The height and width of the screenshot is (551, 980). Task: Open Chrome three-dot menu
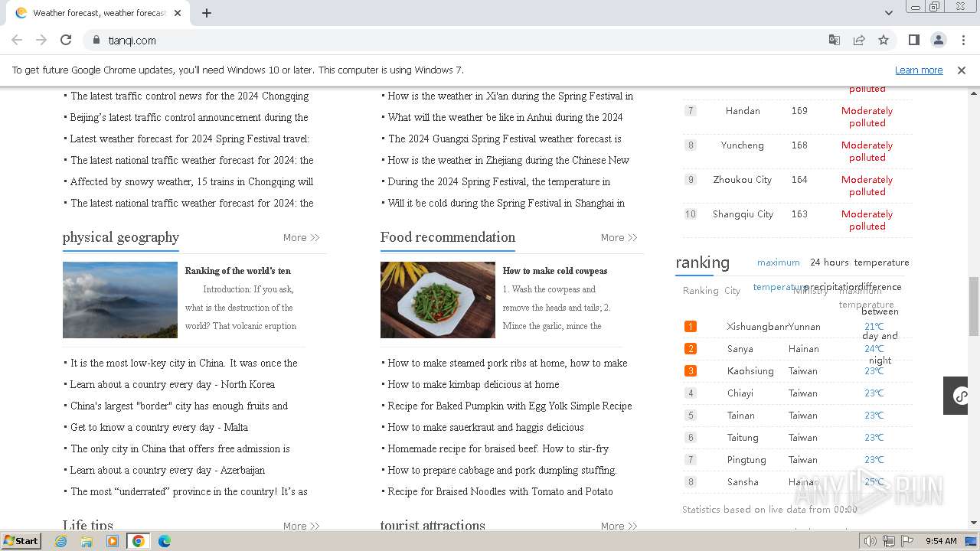pos(963,40)
